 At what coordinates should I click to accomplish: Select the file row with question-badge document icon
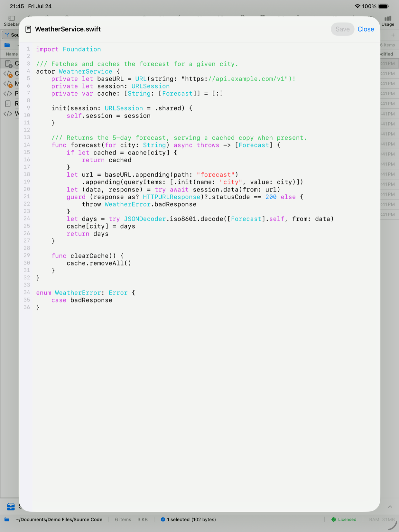(x=10, y=63)
